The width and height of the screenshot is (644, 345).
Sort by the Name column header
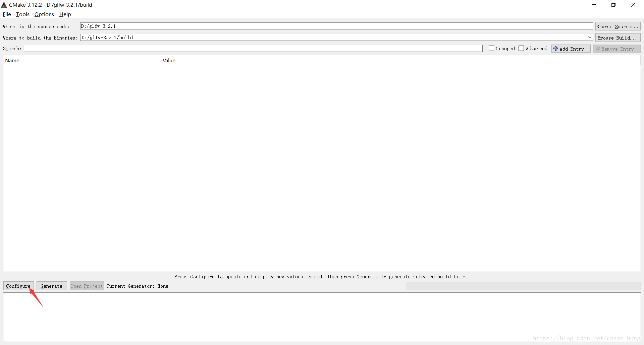[82, 61]
